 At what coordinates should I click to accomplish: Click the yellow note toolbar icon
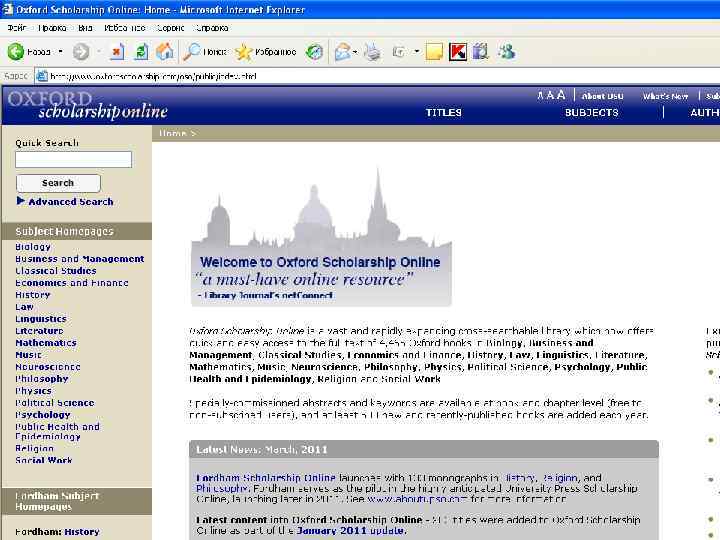(x=434, y=52)
